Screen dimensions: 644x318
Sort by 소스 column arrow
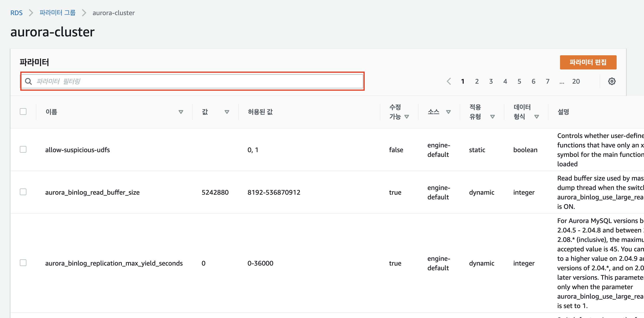tap(448, 112)
